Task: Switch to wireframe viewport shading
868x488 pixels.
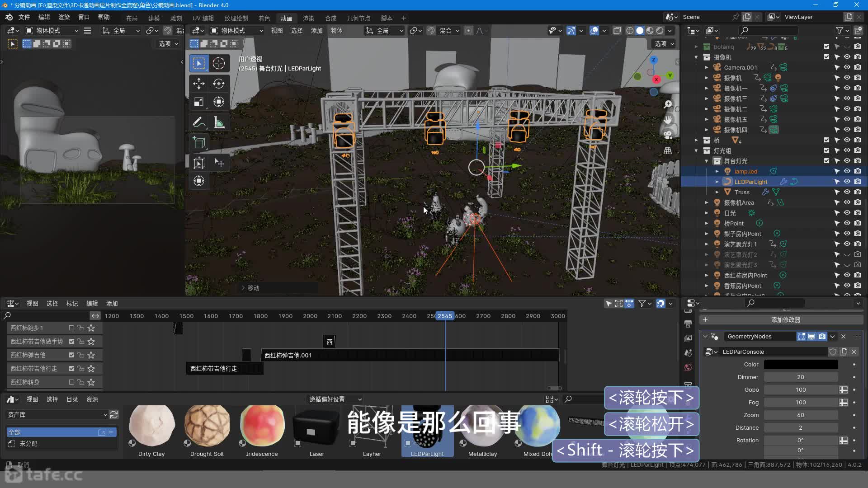Action: click(x=630, y=31)
